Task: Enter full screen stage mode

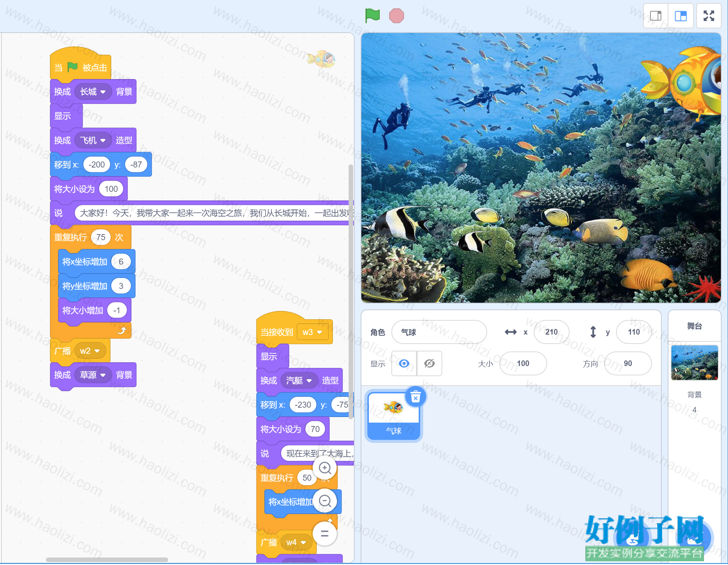Action: coord(709,16)
